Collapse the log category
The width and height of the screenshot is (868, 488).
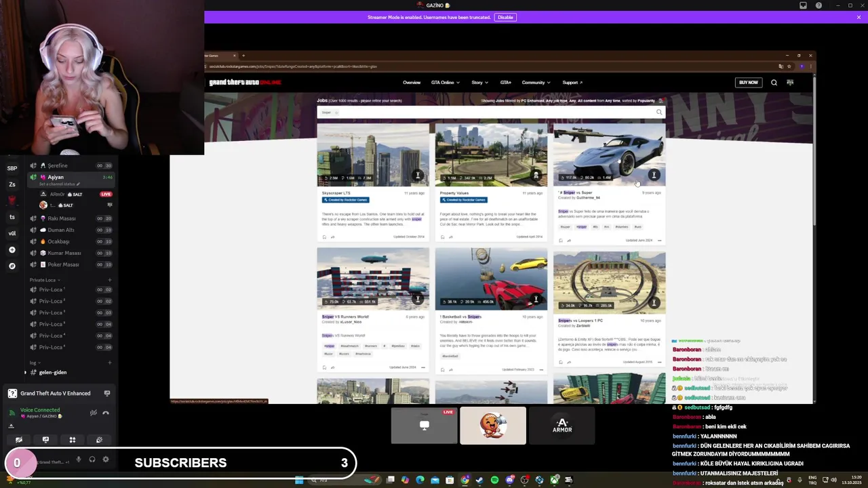tap(34, 363)
